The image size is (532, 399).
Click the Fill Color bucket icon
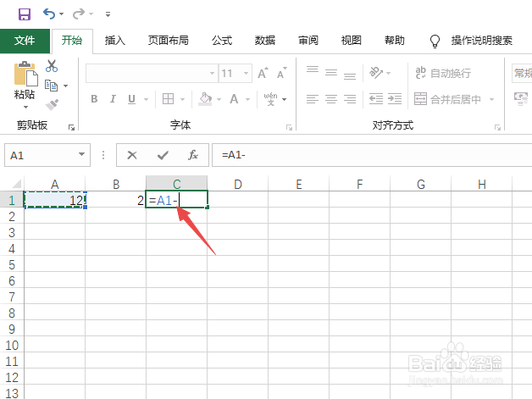pos(205,99)
